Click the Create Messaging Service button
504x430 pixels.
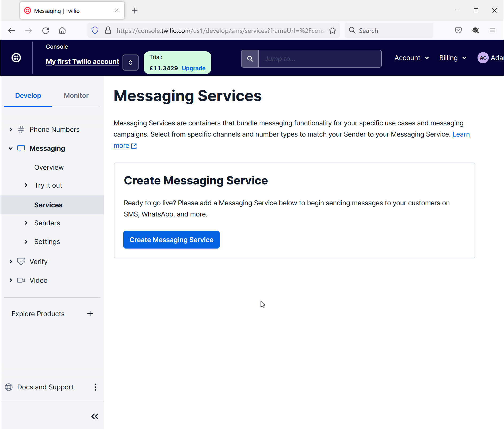tap(171, 240)
